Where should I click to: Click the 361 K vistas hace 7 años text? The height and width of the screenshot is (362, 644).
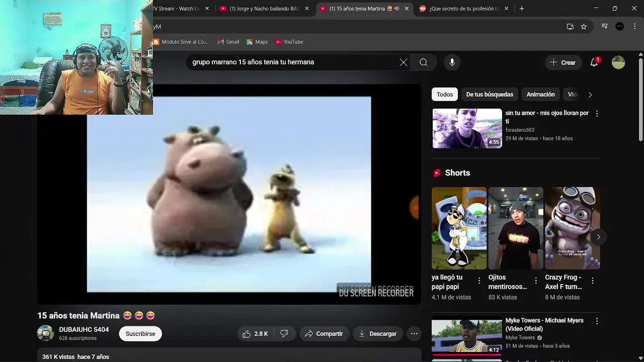(x=75, y=357)
